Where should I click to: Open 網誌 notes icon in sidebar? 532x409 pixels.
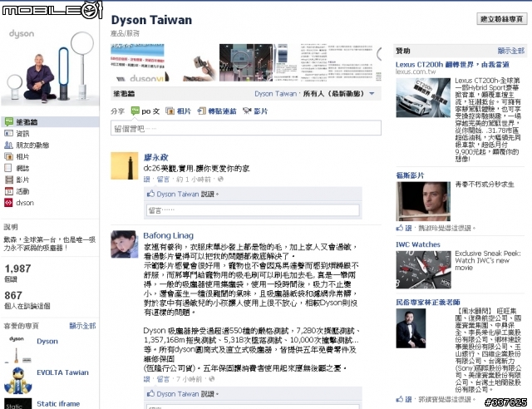[8, 168]
